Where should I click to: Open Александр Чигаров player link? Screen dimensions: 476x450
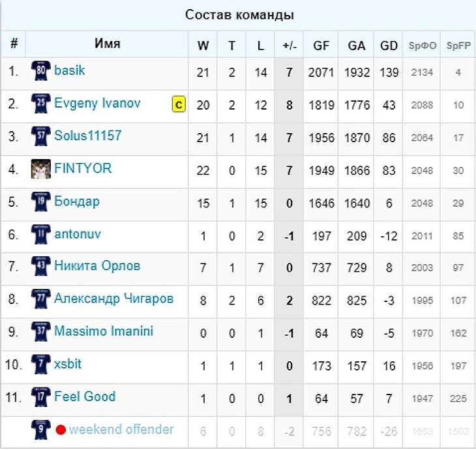[x=113, y=299]
